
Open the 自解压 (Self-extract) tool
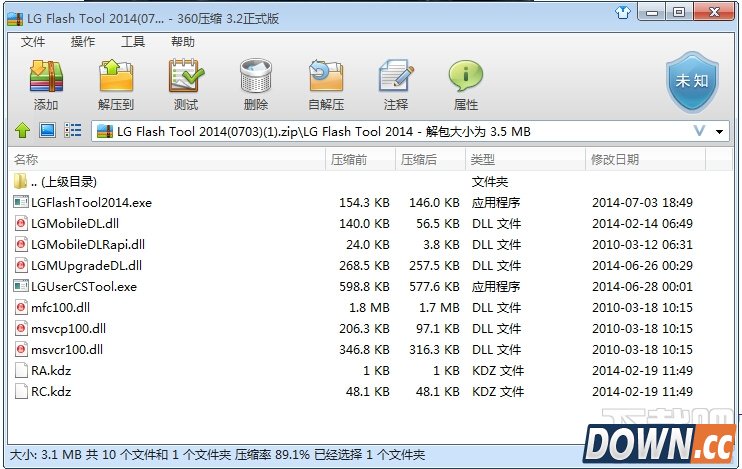pos(326,76)
